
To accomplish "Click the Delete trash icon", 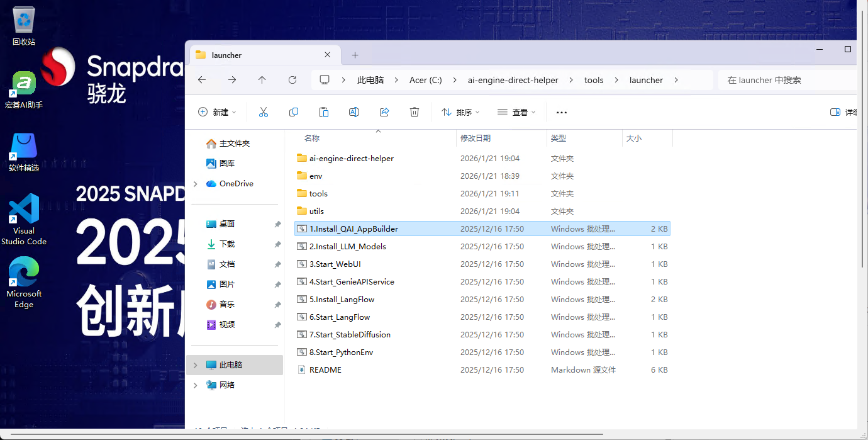I will (415, 112).
